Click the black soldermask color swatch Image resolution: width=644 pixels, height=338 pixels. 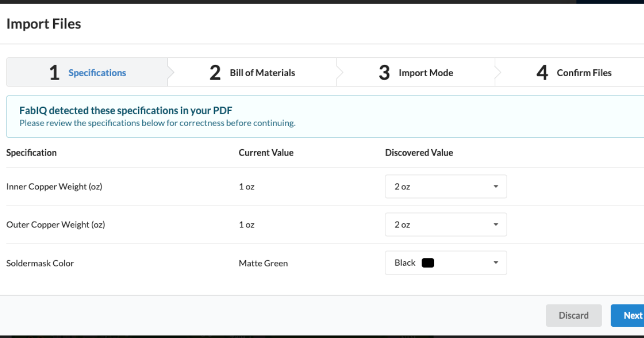427,263
